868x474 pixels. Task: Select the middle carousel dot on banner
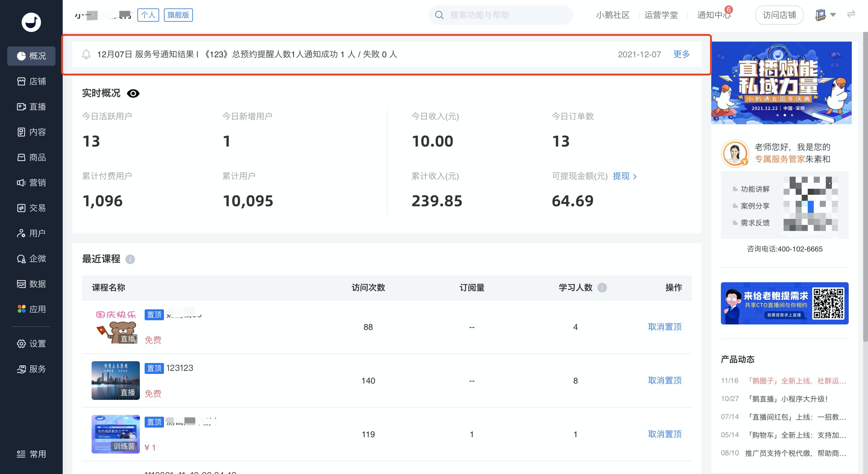click(785, 115)
